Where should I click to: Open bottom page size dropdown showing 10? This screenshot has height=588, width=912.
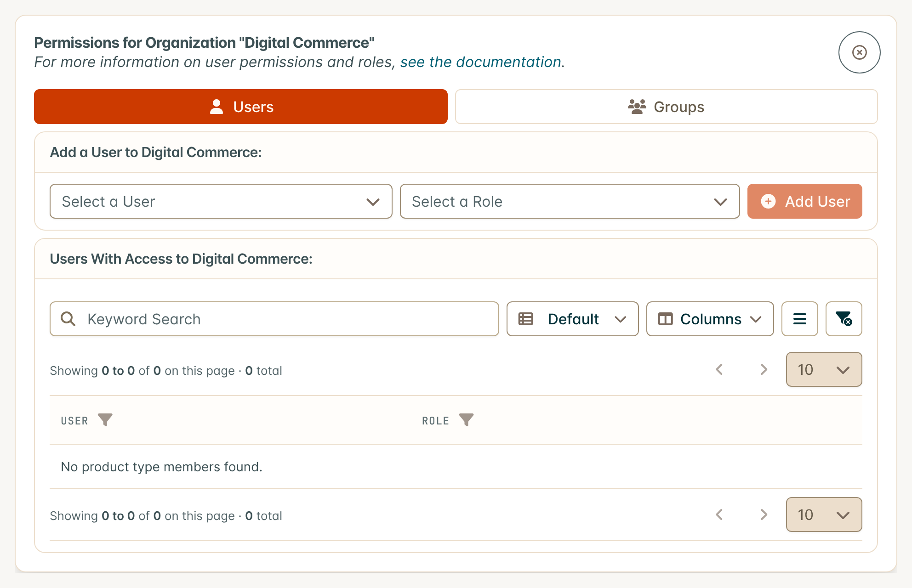point(824,514)
